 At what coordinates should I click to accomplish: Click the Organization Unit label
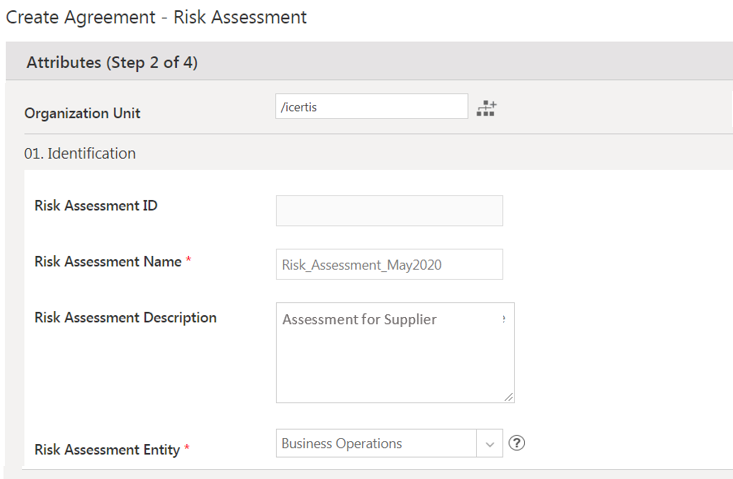click(x=82, y=113)
